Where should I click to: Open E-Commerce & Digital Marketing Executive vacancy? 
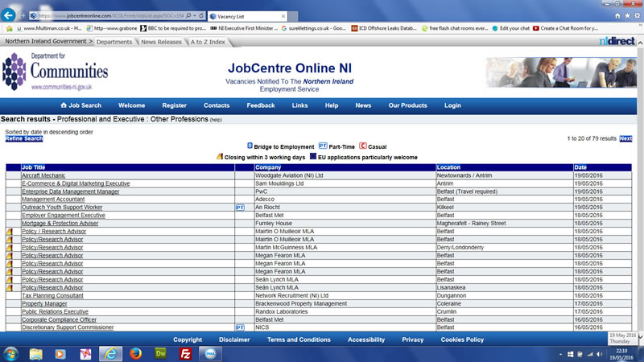pyautogui.click(x=76, y=183)
